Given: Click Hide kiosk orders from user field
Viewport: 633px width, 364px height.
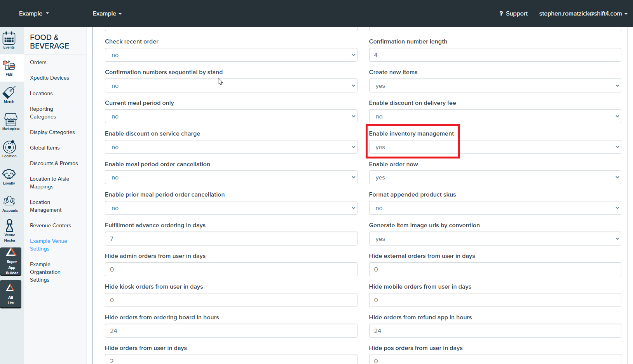Looking at the screenshot, I should (231, 300).
